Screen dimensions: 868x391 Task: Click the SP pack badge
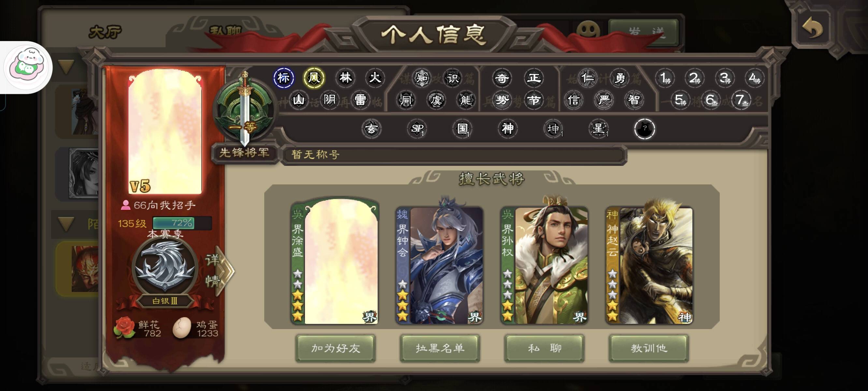(x=417, y=128)
